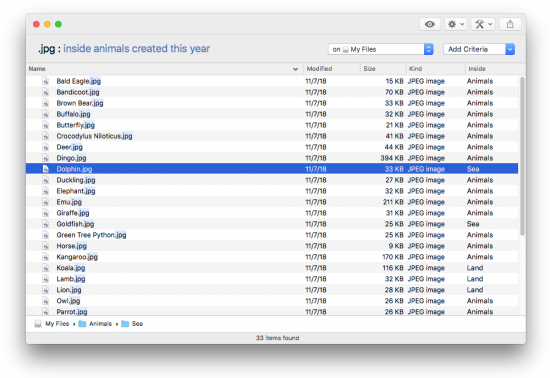Click the Goldfish.jpg file icon

46,224
